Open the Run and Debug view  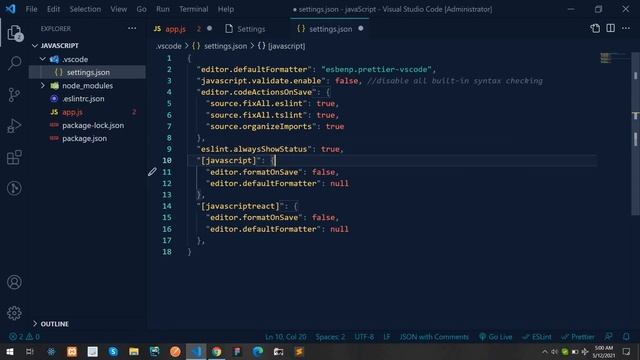point(14,126)
